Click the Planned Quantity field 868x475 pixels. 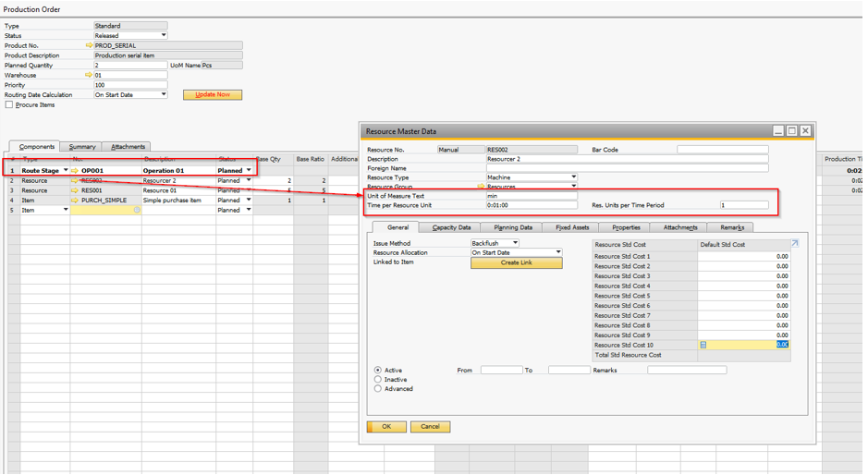click(x=130, y=66)
